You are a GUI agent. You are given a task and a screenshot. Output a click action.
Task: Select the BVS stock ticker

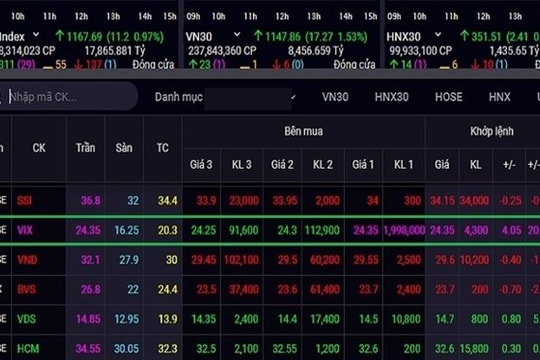(26, 289)
